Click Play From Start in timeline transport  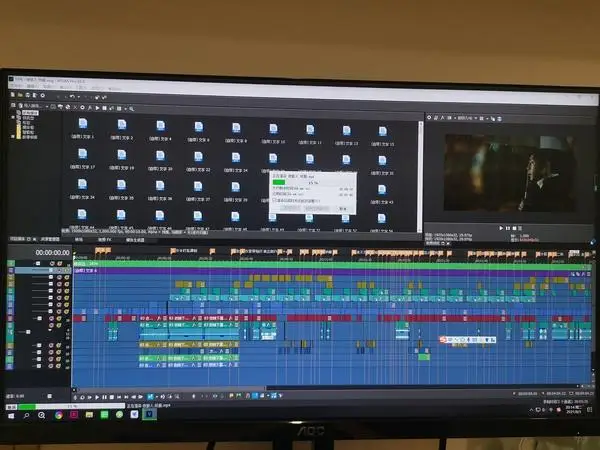click(x=90, y=397)
